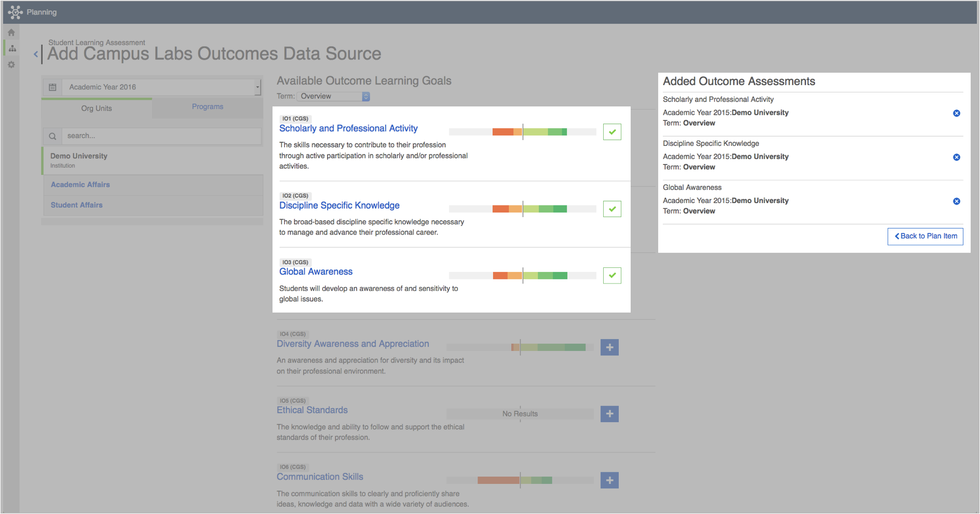Open Scholarly and Professional Activity link

(348, 128)
